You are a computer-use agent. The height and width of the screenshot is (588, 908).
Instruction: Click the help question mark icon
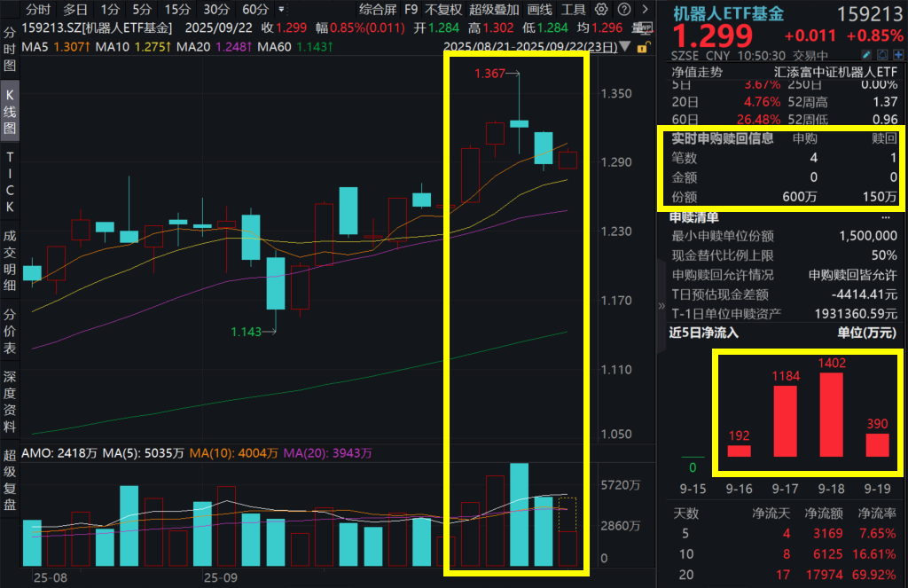coord(624,10)
